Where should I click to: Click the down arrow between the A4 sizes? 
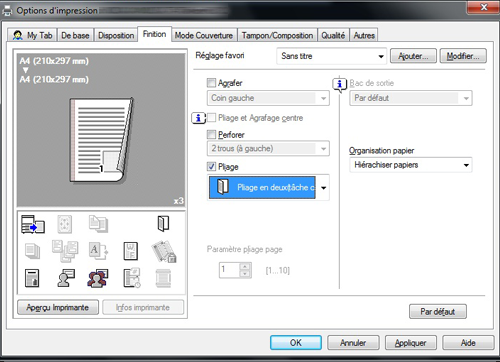coord(26,70)
